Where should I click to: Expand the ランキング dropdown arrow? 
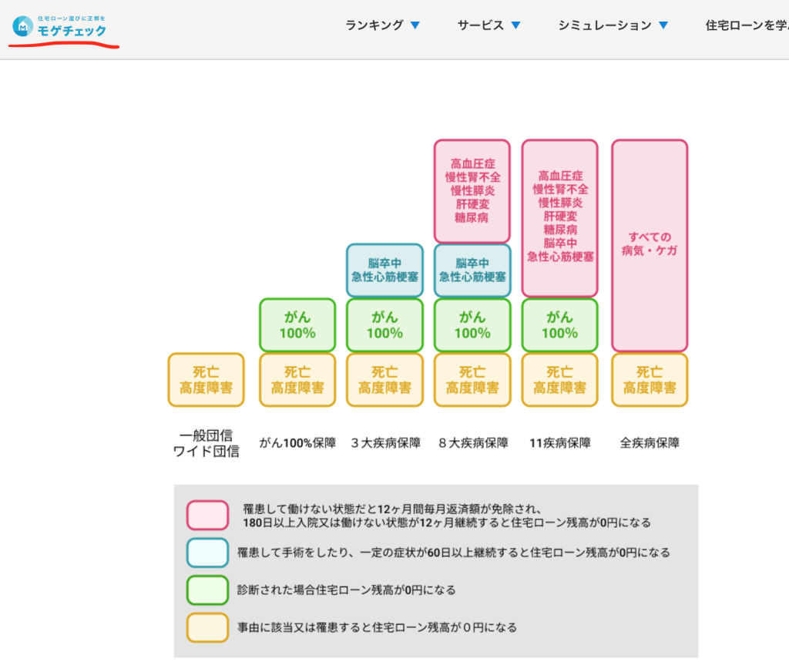coord(415,25)
